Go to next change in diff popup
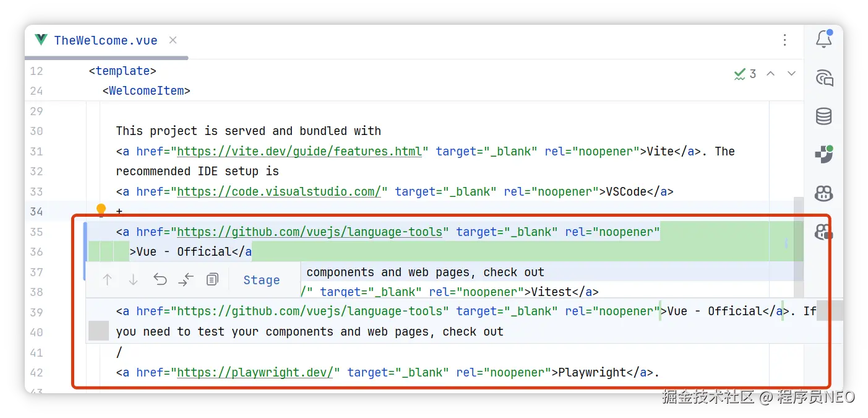The width and height of the screenshot is (868, 418). click(x=133, y=280)
